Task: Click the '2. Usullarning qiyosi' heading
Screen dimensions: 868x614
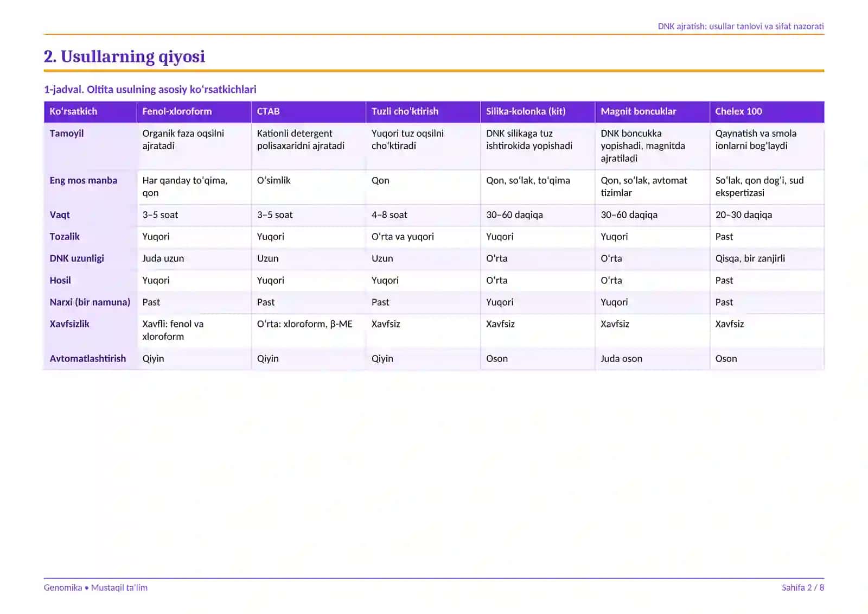Action: [124, 56]
